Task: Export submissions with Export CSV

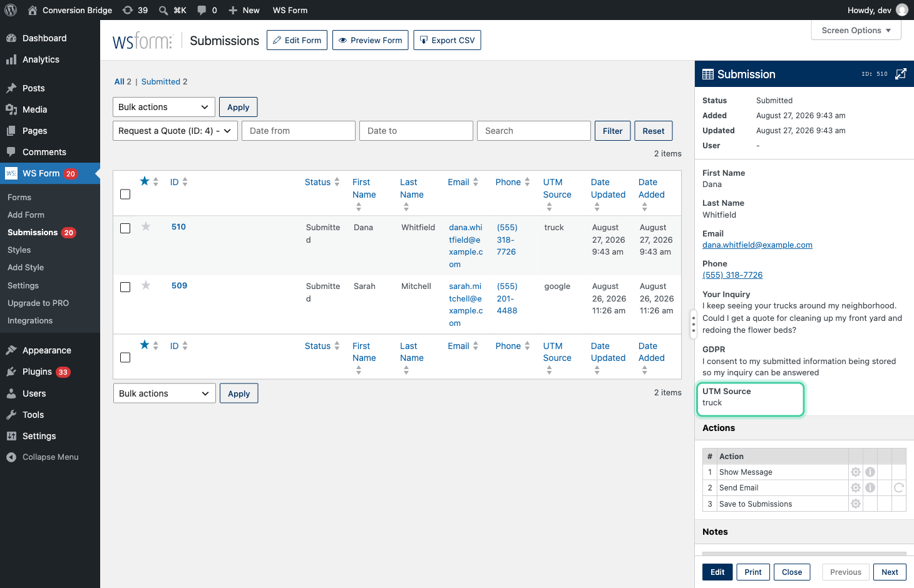Action: pyautogui.click(x=447, y=40)
